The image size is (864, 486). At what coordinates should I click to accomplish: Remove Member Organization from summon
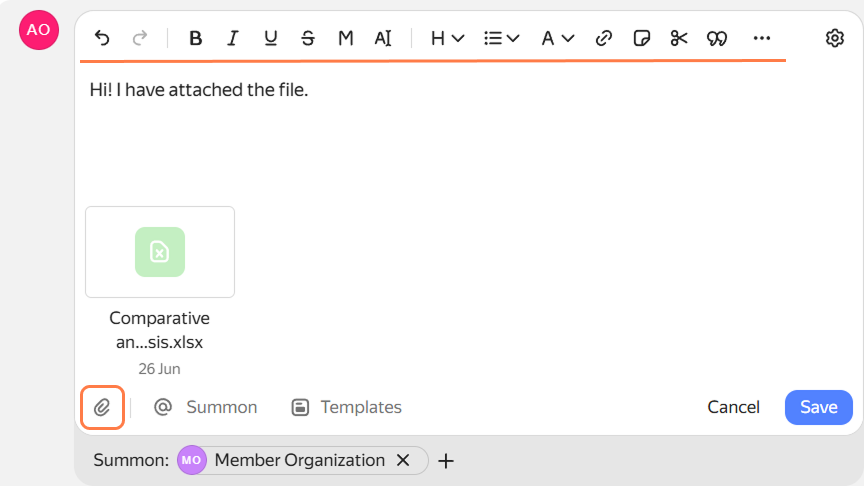403,460
